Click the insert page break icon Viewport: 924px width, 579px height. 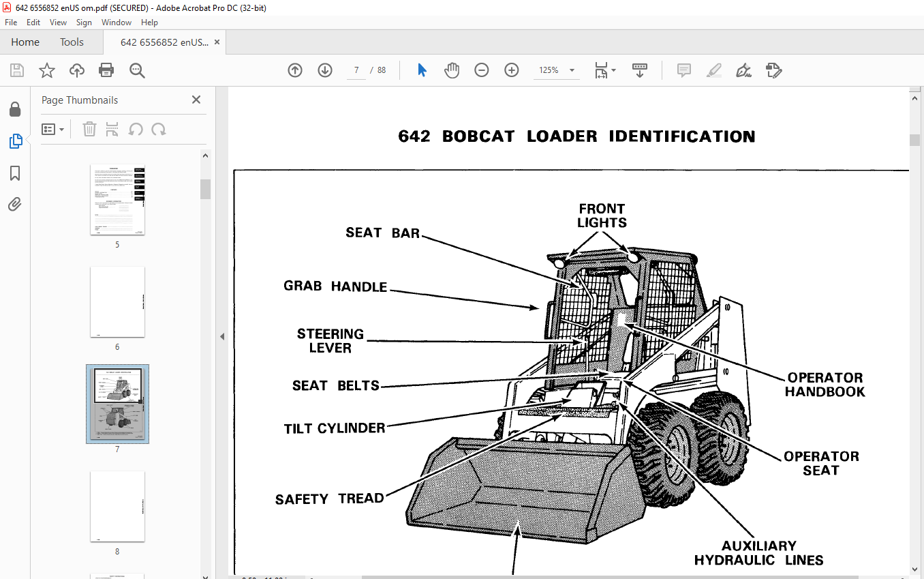pos(112,129)
